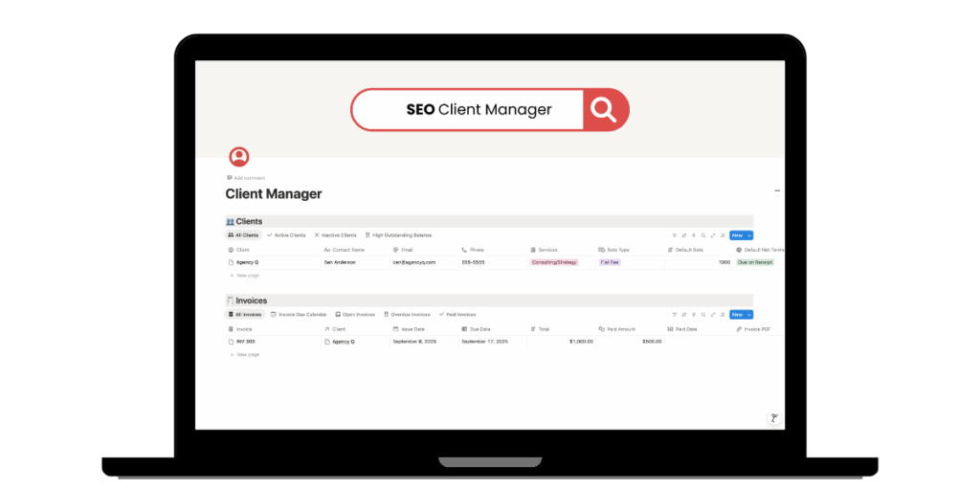Open the Invoice Due Calendar view

(299, 315)
